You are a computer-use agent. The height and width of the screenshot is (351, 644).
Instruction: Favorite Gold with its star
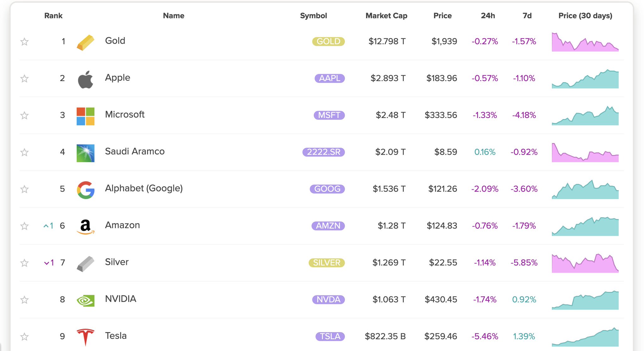click(25, 41)
